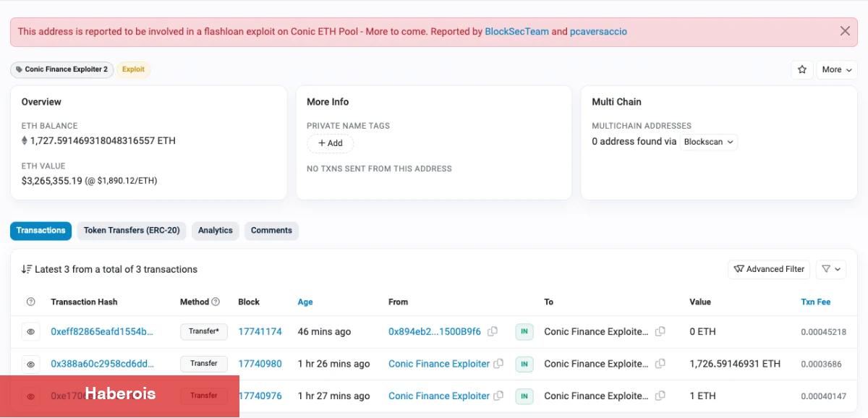Toggle the Txn Fee column header
Image resolution: width=868 pixels, height=418 pixels.
pyautogui.click(x=815, y=302)
